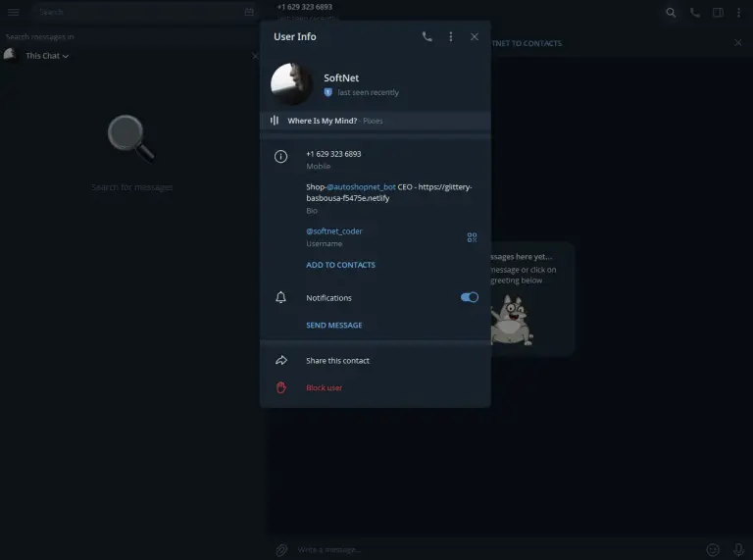The image size is (753, 560).
Task: Focus the Write a message field
Action: (497, 549)
